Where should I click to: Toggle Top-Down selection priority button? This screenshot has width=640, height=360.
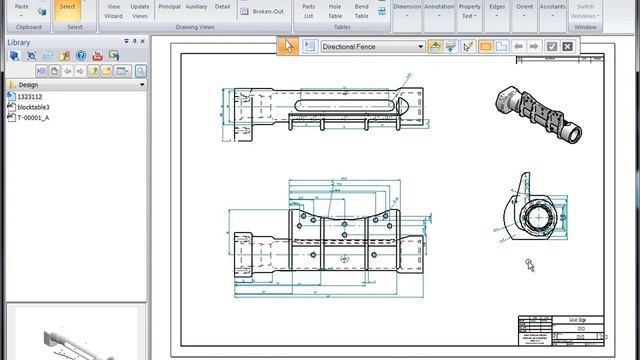click(x=436, y=47)
